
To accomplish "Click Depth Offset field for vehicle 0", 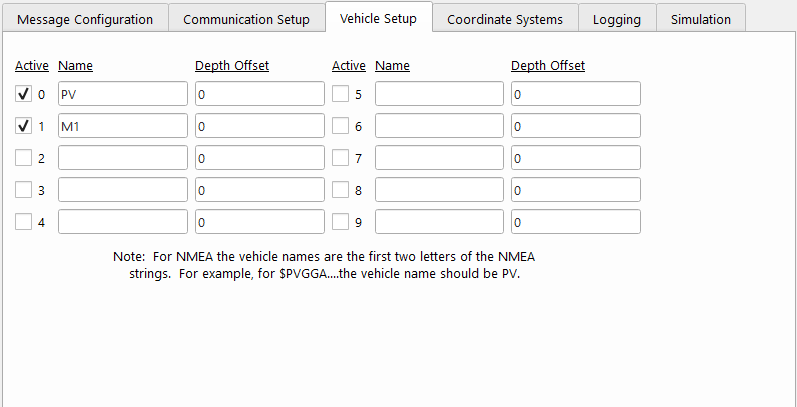I will pyautogui.click(x=259, y=95).
